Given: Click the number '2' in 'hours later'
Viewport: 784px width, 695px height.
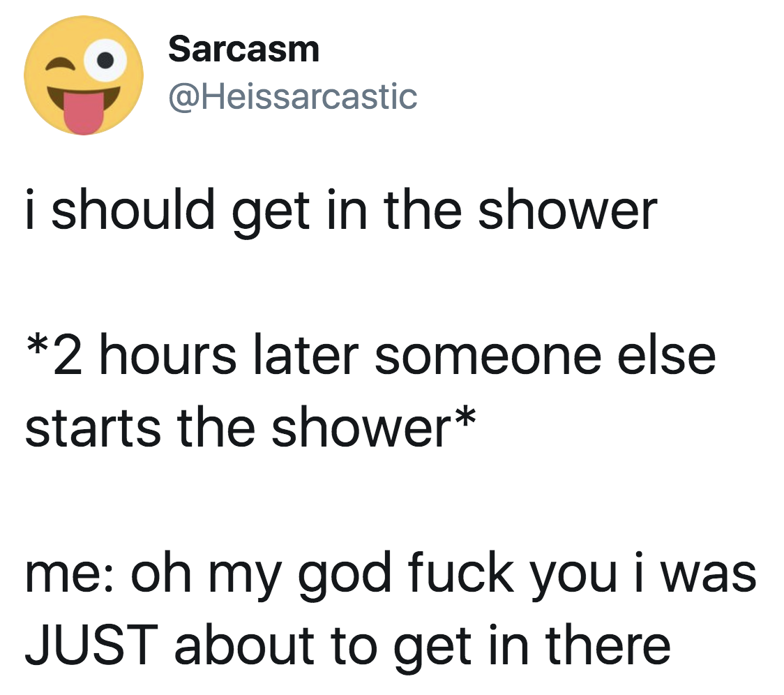Looking at the screenshot, I should pos(68,357).
